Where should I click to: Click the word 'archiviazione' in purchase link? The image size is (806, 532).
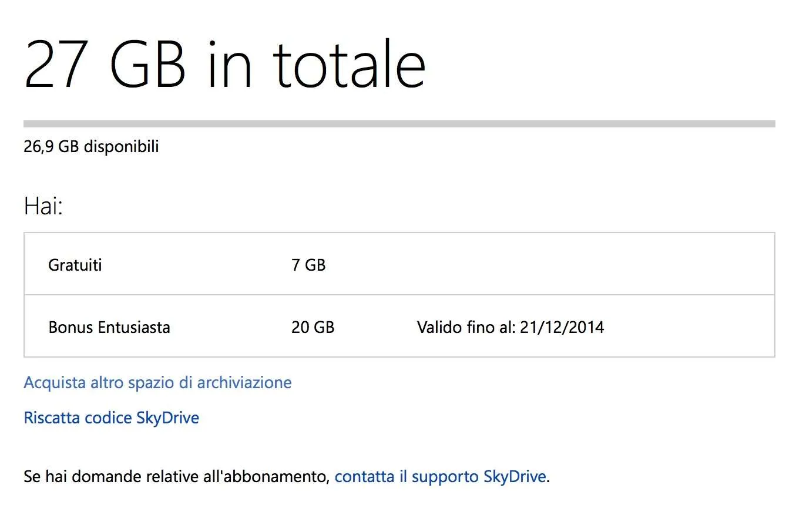[244, 383]
